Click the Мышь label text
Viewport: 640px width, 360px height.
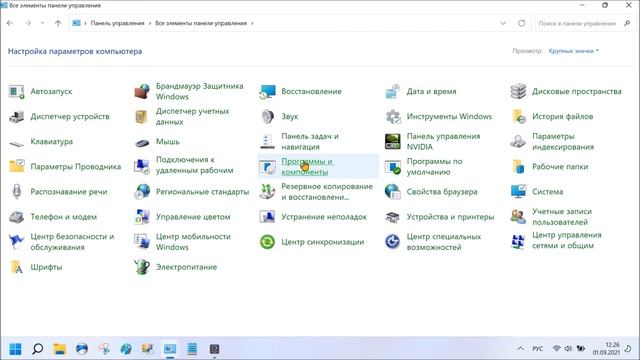(168, 142)
